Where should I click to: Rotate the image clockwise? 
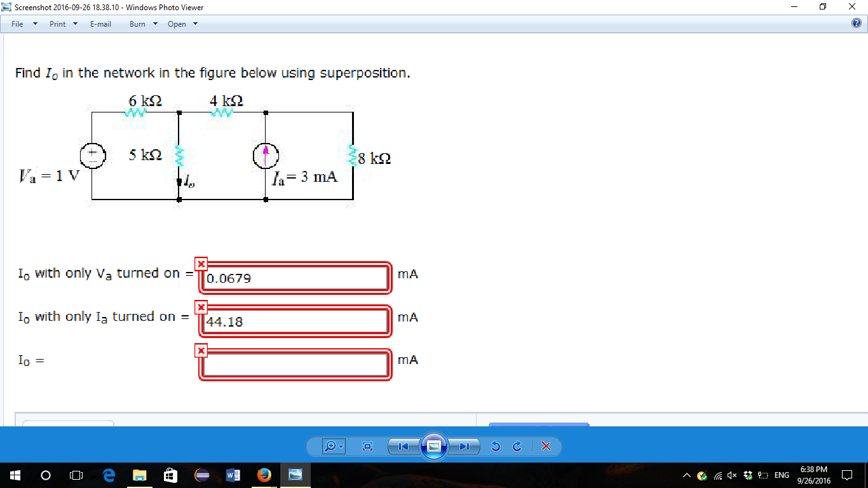tap(516, 446)
